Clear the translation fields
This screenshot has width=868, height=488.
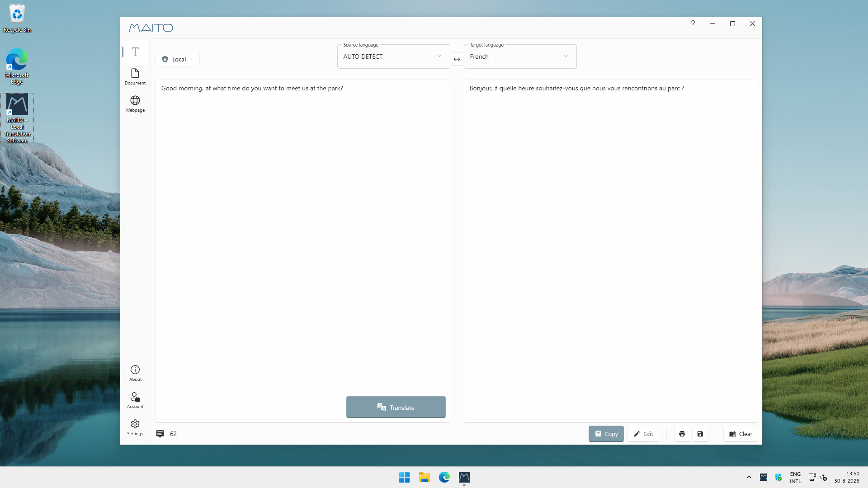741,434
